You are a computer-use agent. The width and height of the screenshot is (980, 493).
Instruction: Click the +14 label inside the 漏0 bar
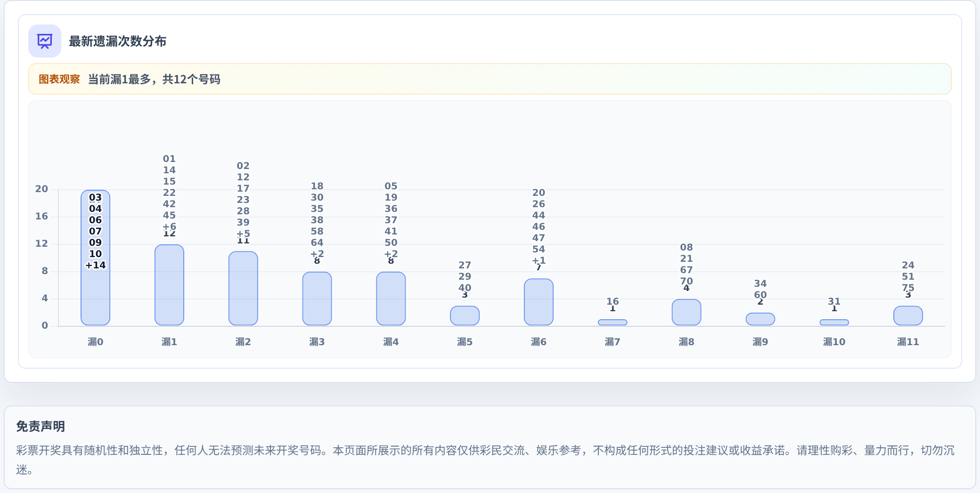click(95, 265)
